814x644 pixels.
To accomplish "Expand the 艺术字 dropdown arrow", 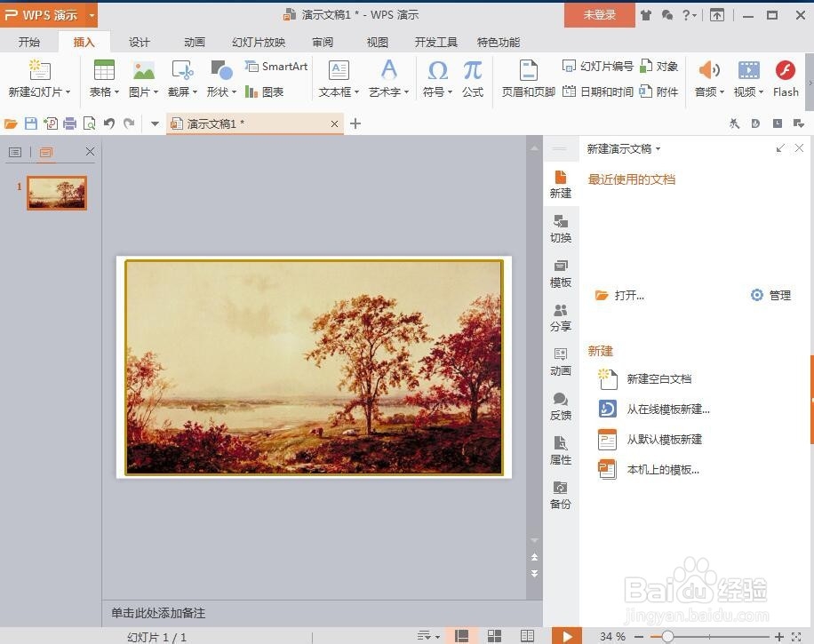I will (406, 92).
